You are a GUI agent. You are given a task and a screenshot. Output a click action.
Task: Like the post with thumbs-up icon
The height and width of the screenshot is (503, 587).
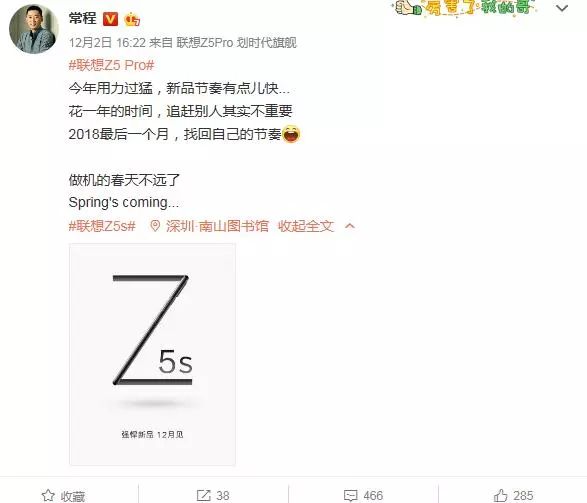(501, 495)
